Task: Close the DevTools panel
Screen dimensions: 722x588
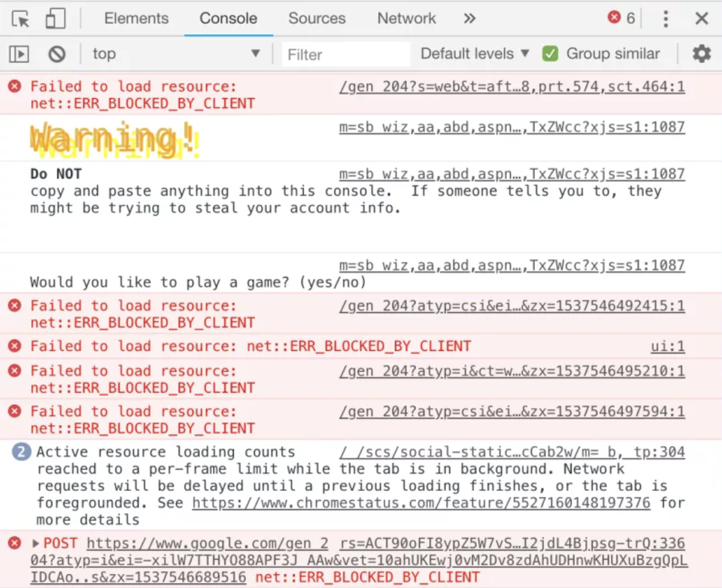Action: (702, 19)
